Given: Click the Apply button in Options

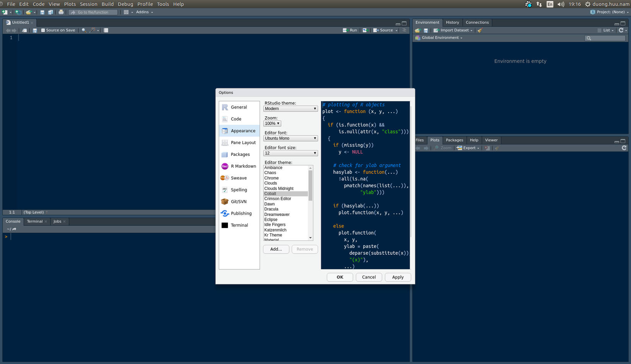Looking at the screenshot, I should pos(398,277).
